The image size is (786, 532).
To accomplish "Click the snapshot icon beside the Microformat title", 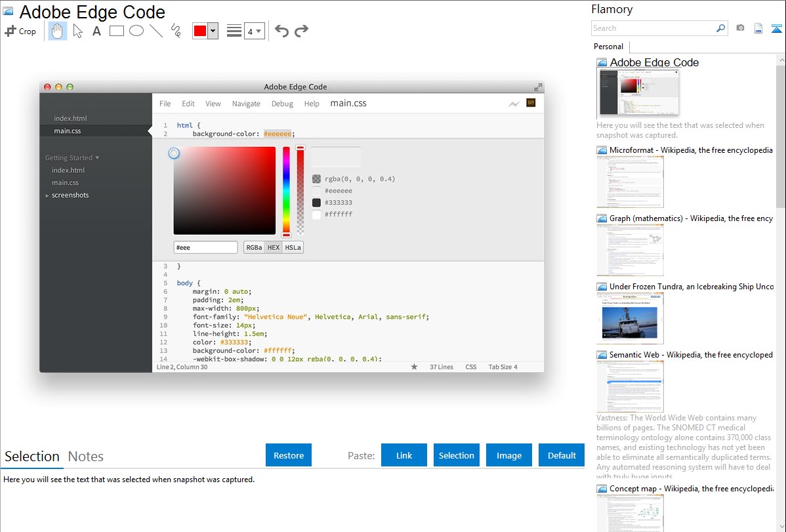I will coord(602,150).
